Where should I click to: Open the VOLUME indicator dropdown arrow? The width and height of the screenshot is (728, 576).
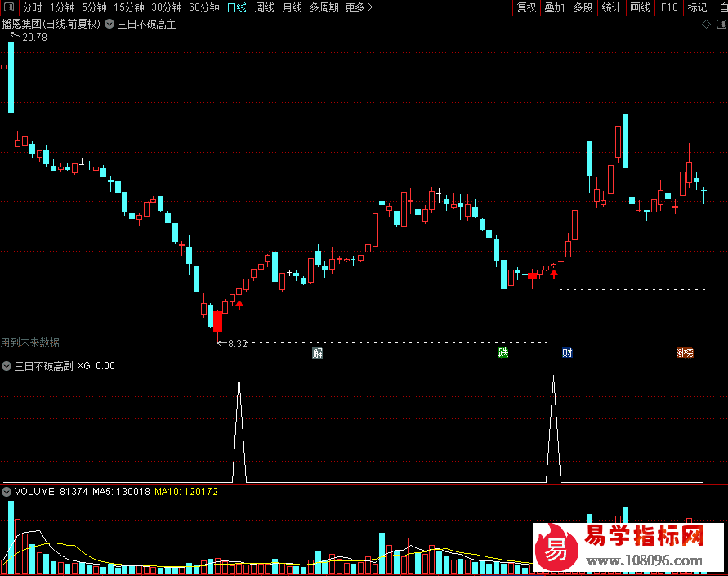tap(7, 492)
